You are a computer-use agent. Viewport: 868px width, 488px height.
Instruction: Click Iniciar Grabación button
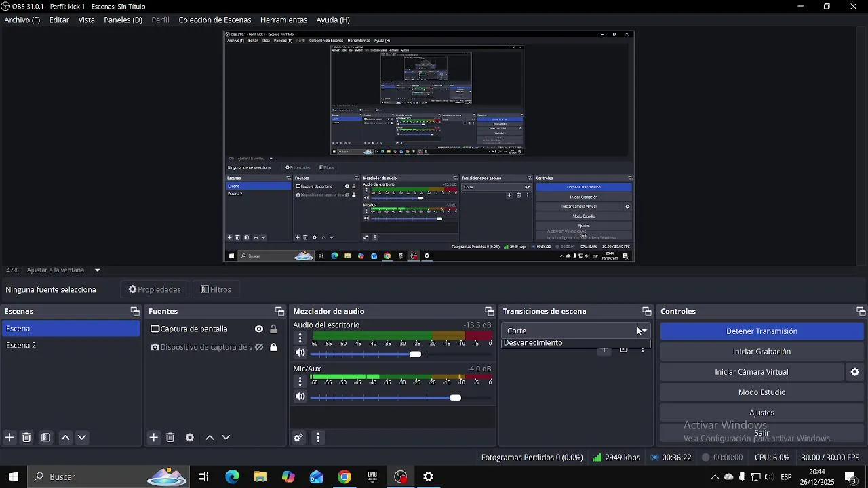point(762,352)
